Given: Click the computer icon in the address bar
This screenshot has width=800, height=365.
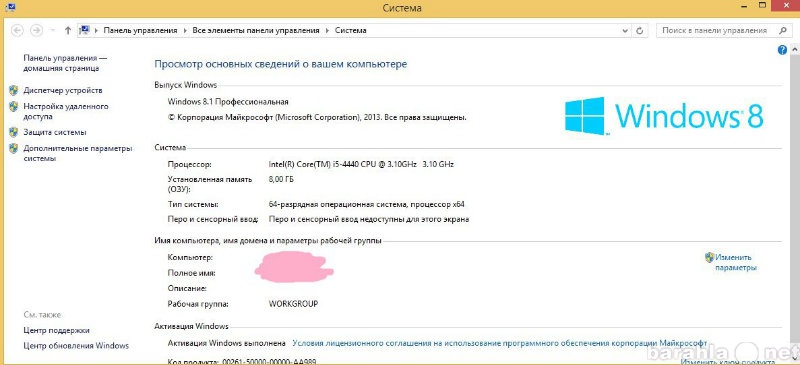Looking at the screenshot, I should (x=85, y=30).
